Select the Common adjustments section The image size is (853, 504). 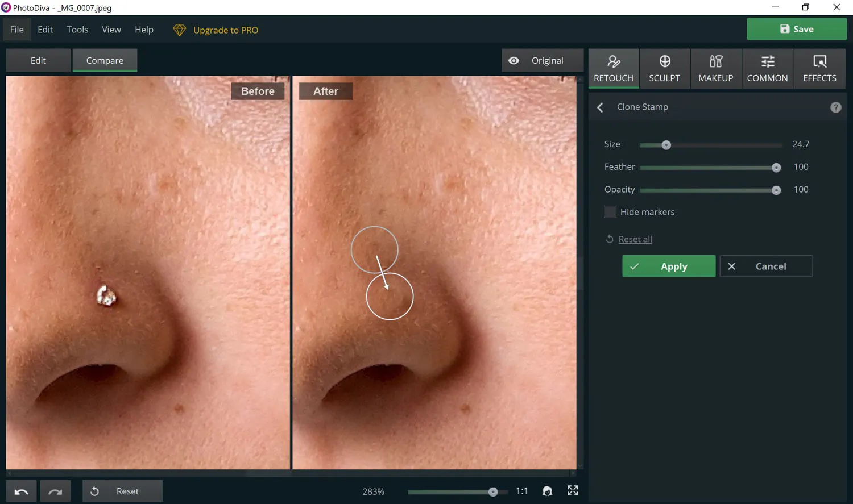(767, 68)
